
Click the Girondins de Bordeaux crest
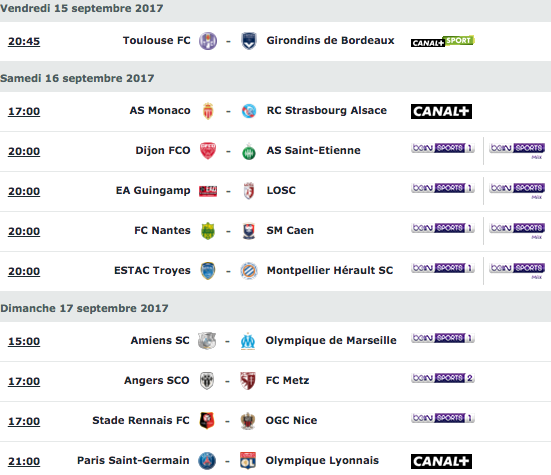249,41
